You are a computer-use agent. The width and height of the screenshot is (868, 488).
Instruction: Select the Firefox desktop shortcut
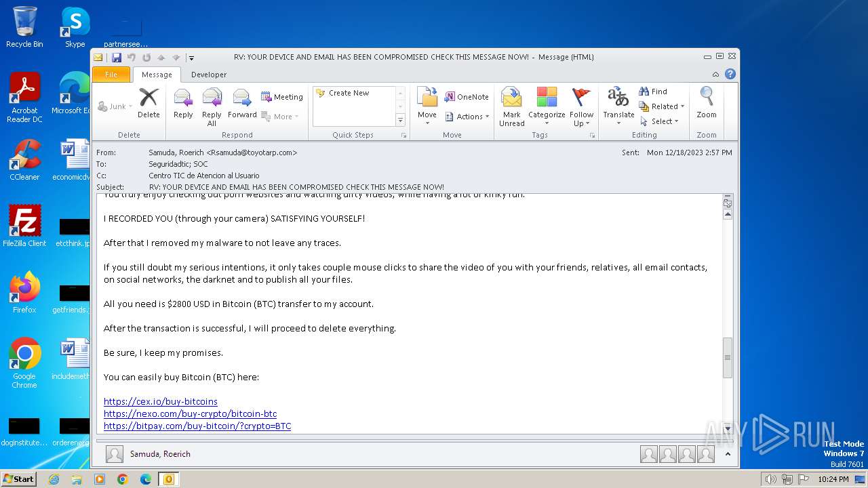point(24,293)
